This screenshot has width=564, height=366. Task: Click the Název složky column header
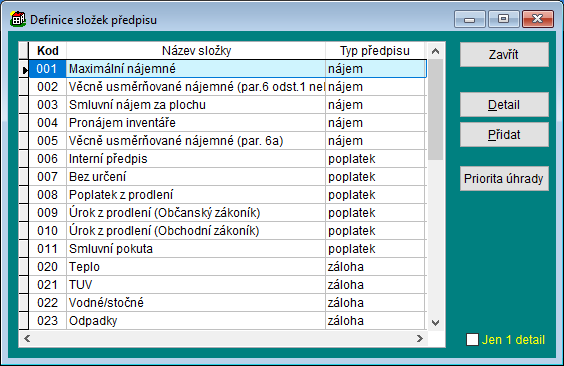pyautogui.click(x=196, y=51)
